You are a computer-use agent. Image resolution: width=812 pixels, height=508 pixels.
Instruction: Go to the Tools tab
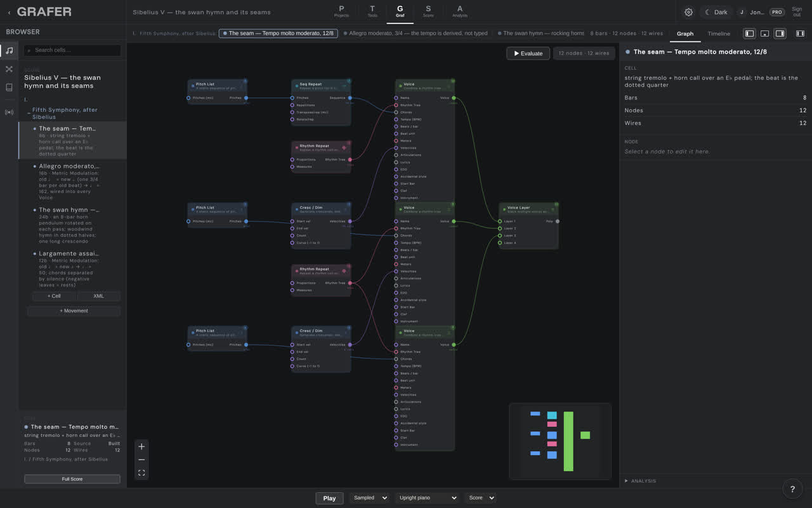click(372, 11)
